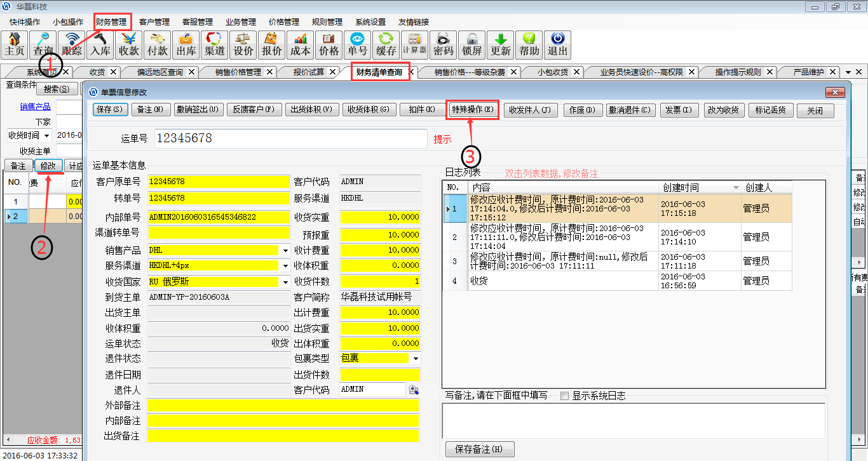Open the 财务管理 menu
The height and width of the screenshot is (461, 868).
[x=111, y=22]
